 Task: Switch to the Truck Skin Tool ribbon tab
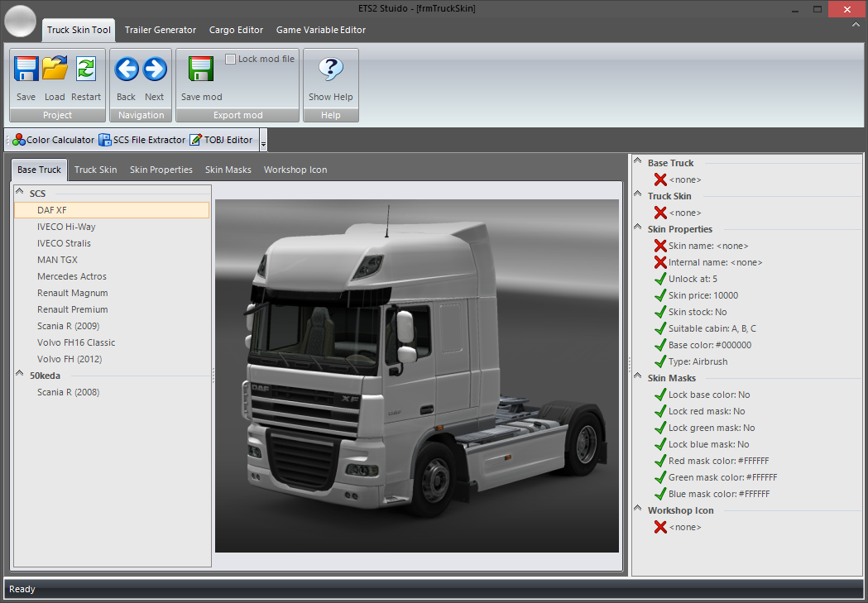[x=79, y=30]
